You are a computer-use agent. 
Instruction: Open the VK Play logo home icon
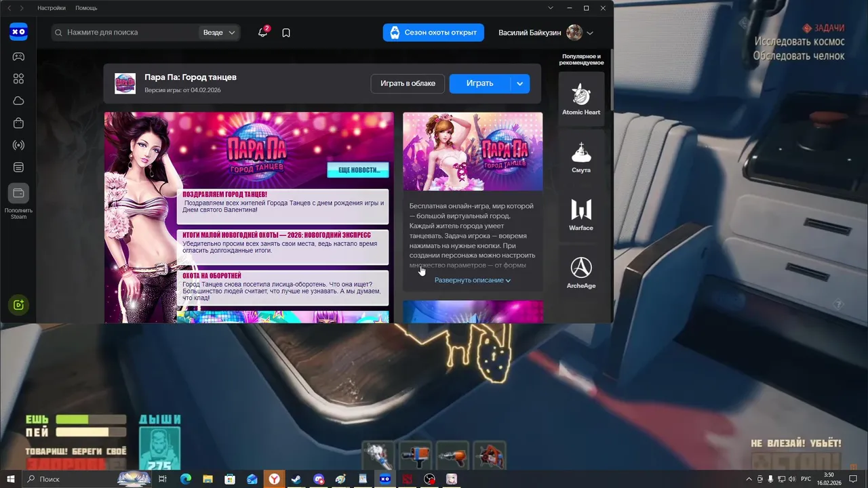[x=18, y=31]
